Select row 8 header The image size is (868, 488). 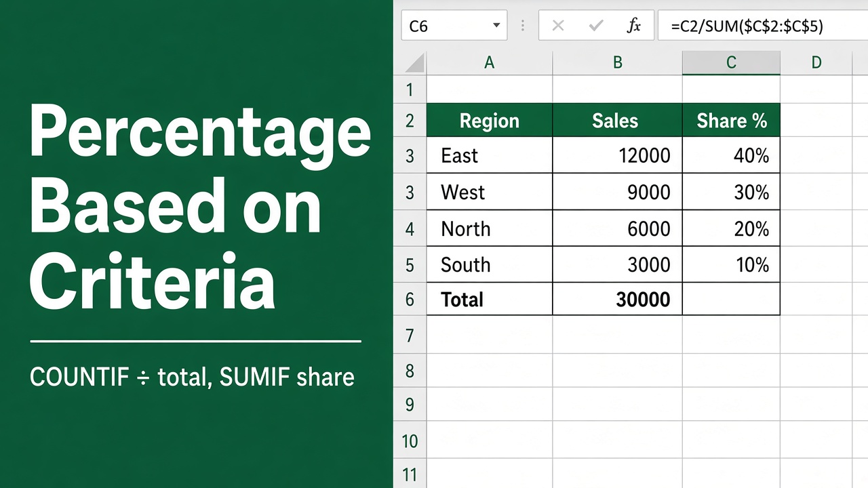click(410, 370)
